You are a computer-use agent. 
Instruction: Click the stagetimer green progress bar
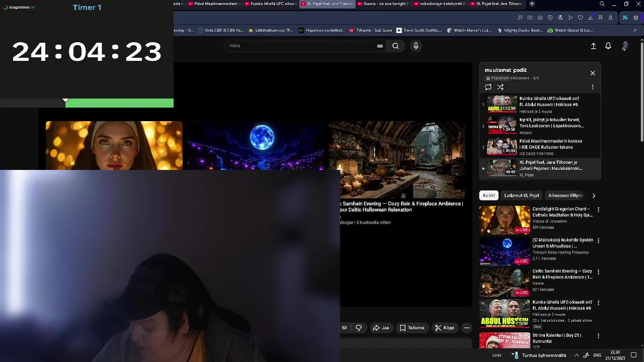point(119,103)
